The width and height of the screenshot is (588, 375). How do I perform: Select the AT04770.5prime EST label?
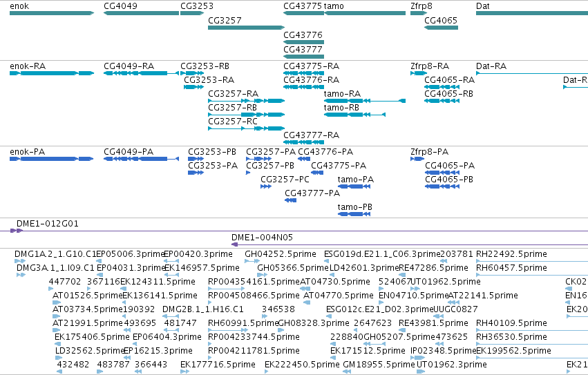339,296
